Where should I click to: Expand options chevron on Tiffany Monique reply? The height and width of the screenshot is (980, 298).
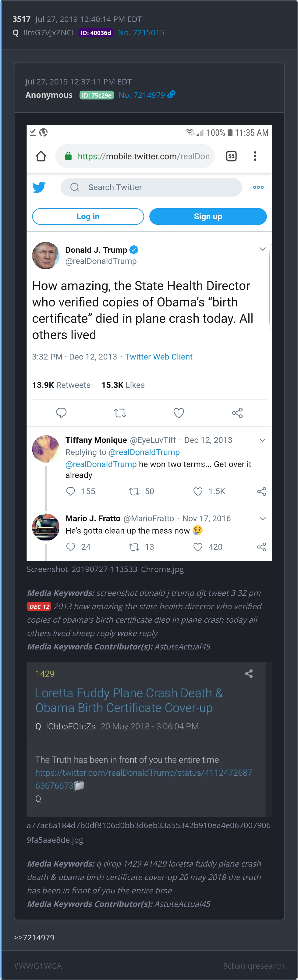point(262,440)
